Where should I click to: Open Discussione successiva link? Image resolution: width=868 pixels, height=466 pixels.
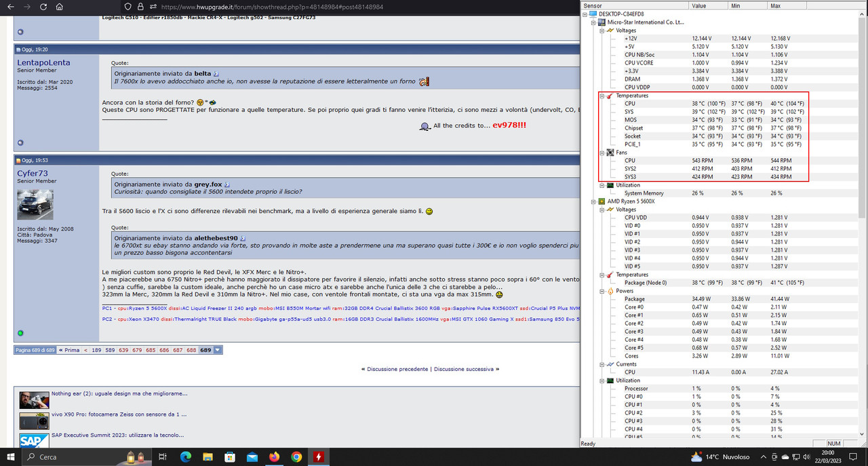click(464, 369)
